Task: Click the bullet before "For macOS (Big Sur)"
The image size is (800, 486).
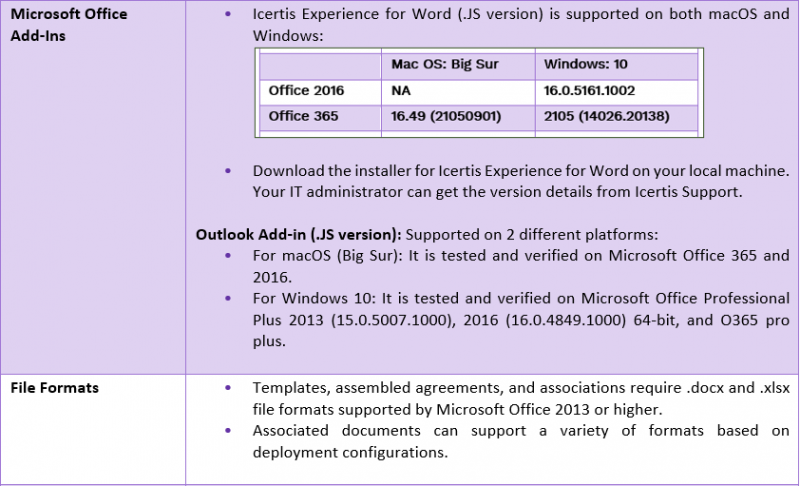Action: (232, 255)
